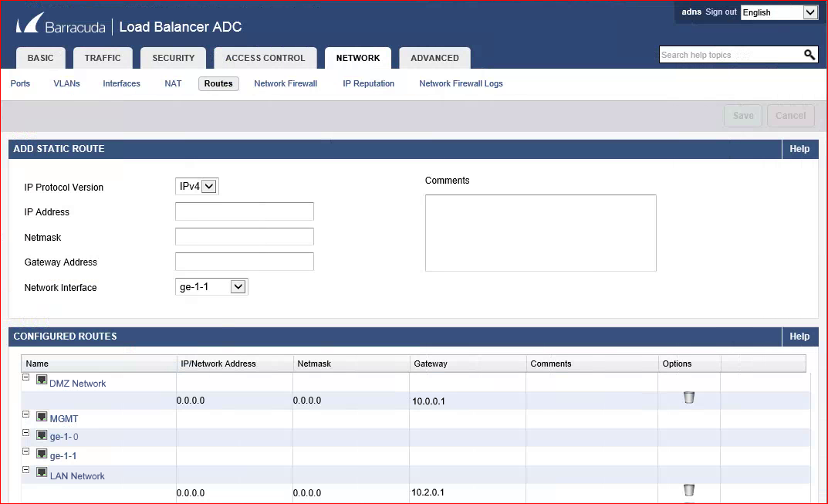Click the Sign out link
The image size is (828, 504).
[x=721, y=12]
